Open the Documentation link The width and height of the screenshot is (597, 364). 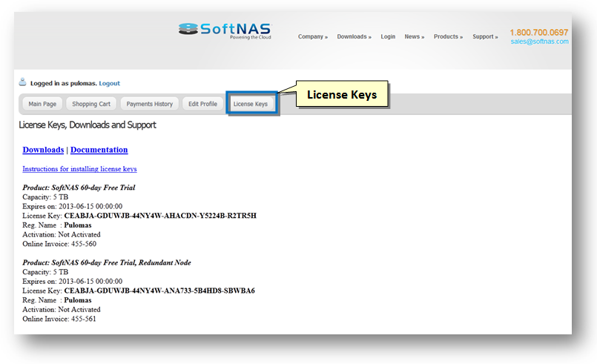click(99, 150)
